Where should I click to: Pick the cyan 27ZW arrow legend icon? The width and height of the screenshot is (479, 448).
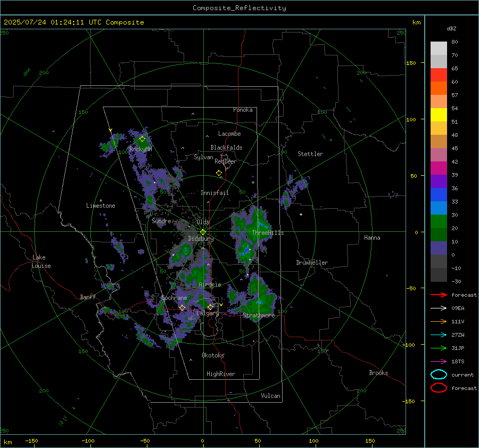[439, 335]
